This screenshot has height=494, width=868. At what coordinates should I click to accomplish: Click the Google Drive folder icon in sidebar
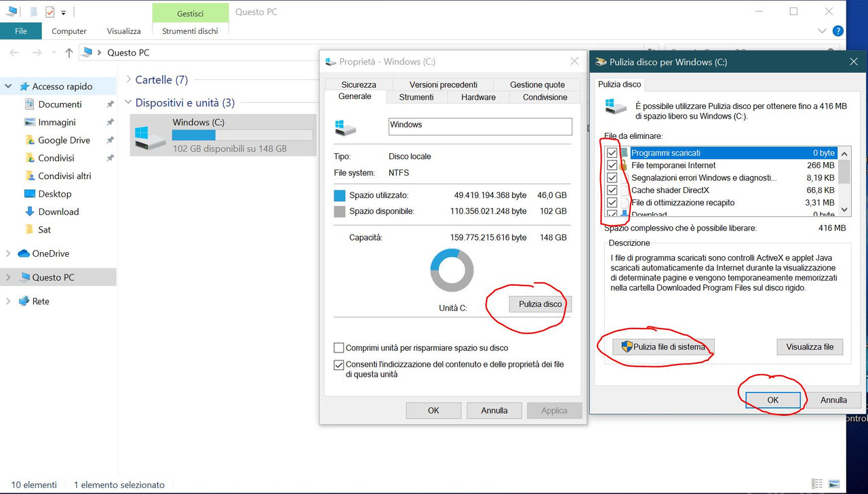[30, 140]
